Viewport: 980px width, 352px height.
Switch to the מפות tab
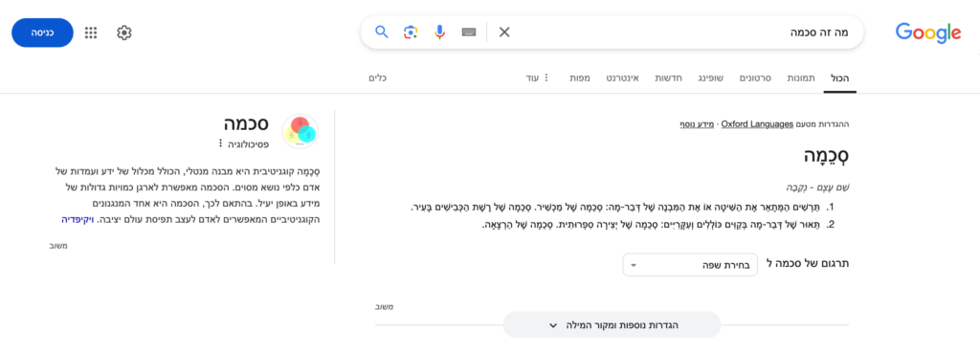tap(579, 78)
